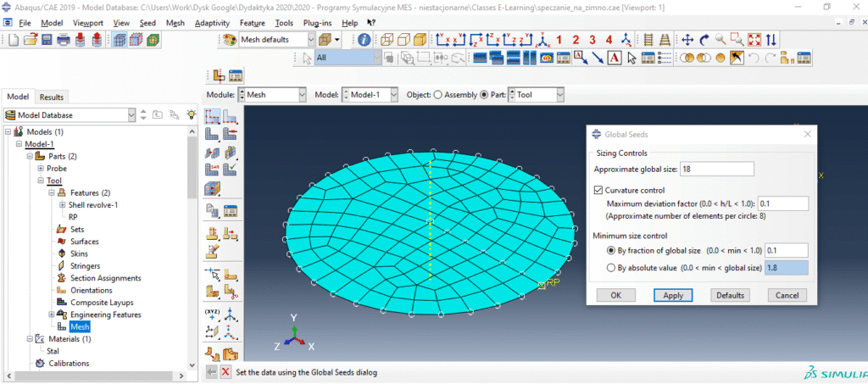Set Object to Assembly
The image size is (868, 384).
click(x=438, y=95)
